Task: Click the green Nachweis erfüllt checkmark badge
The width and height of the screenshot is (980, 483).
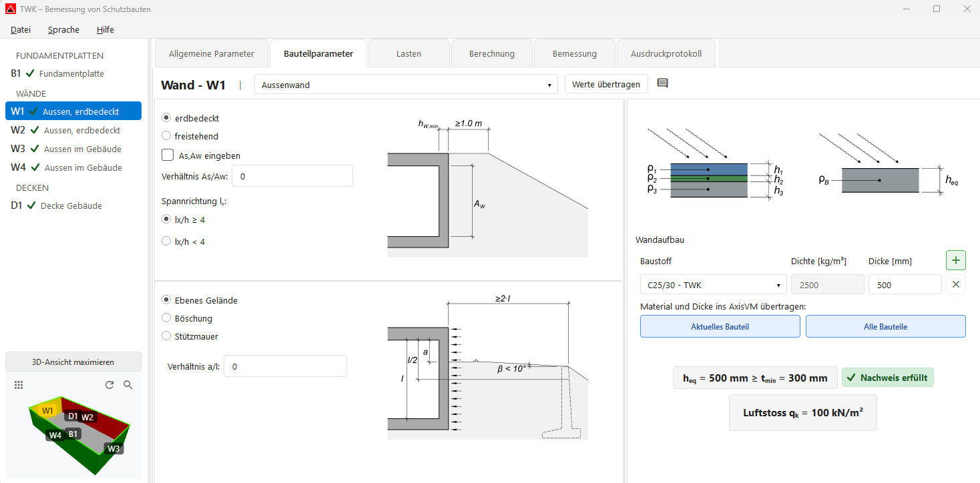Action: tap(888, 377)
